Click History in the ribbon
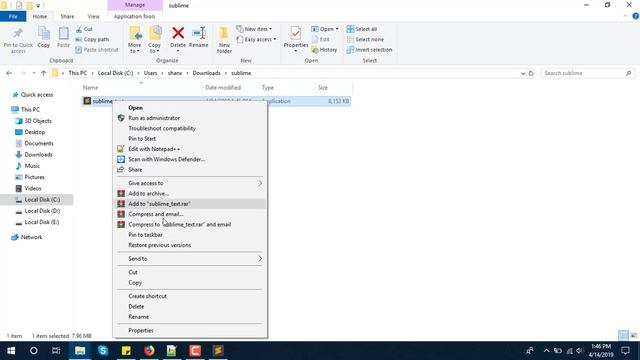The height and width of the screenshot is (360, 640). click(324, 49)
